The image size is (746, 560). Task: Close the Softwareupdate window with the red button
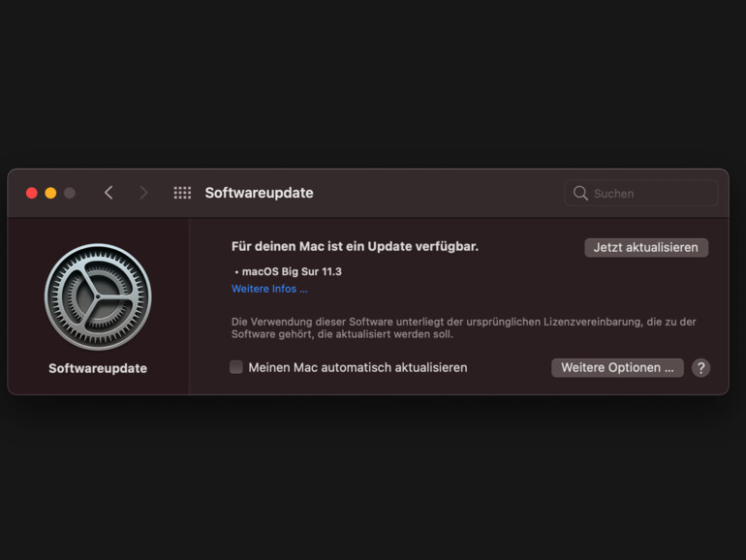pyautogui.click(x=32, y=193)
